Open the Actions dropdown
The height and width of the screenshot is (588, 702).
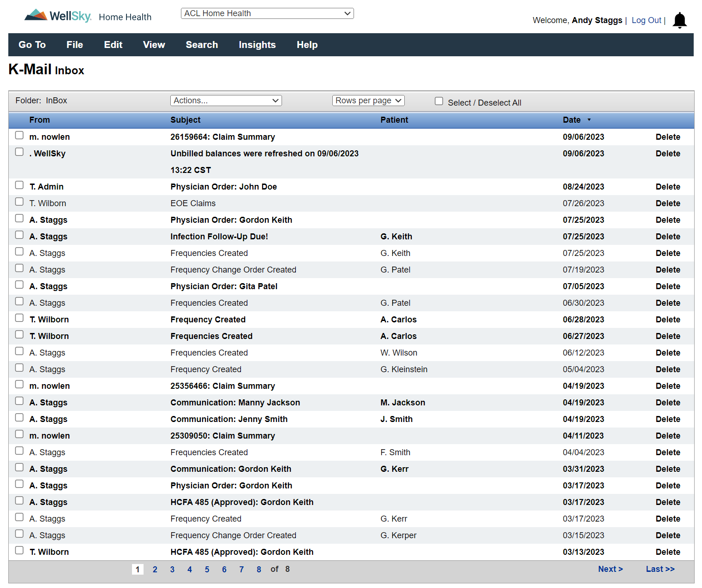[x=226, y=100]
